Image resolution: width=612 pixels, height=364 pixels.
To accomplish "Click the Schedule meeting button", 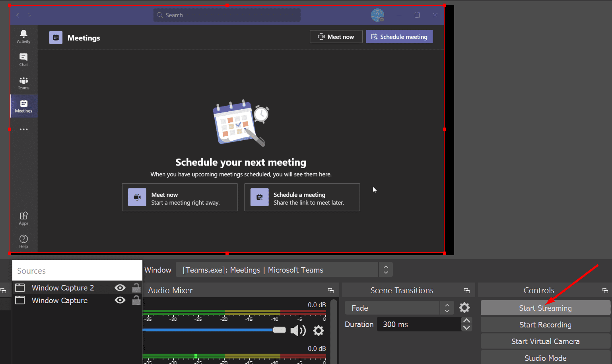I will coord(399,37).
